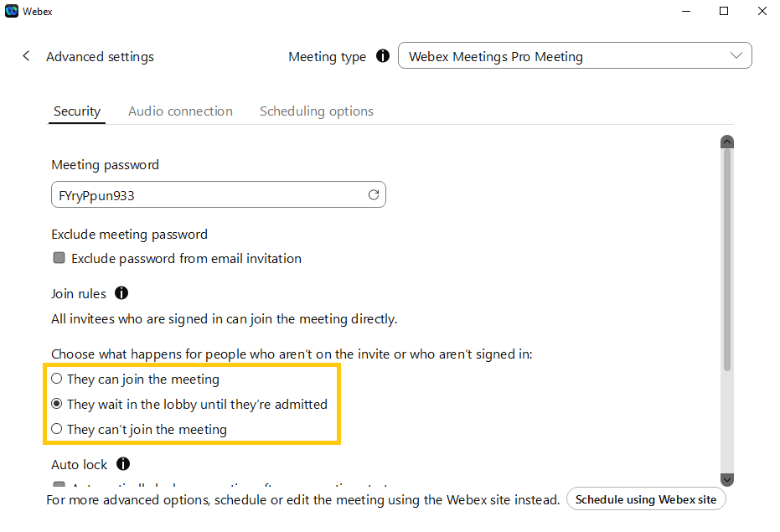Select 'They wait in the lobby' option

click(x=57, y=404)
